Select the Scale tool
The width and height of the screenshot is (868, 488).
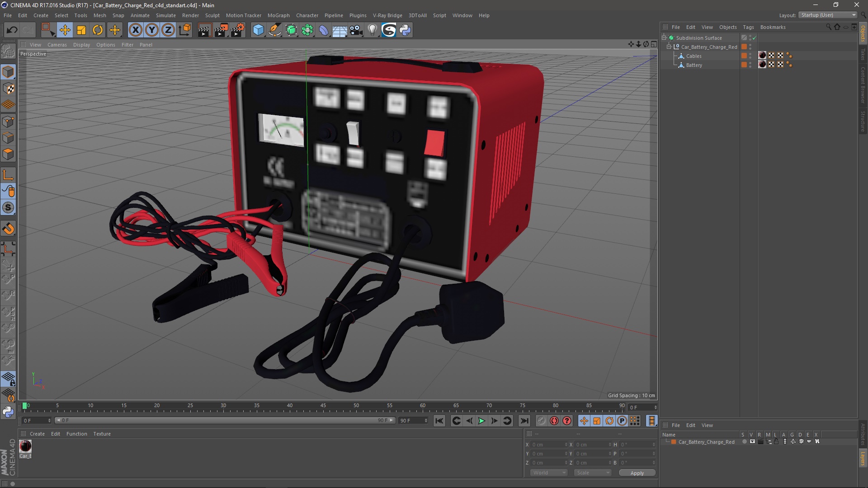81,30
